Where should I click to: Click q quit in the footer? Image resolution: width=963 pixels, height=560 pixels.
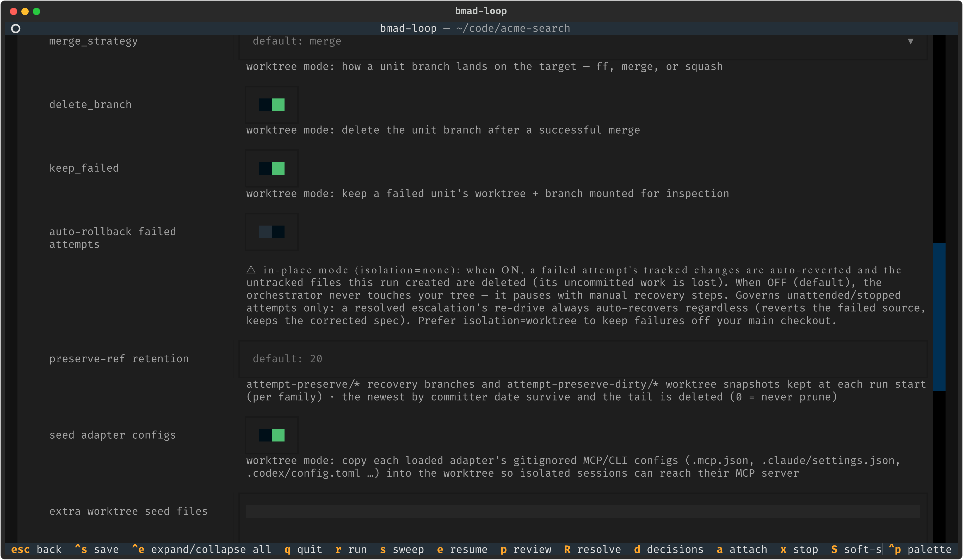tap(303, 549)
